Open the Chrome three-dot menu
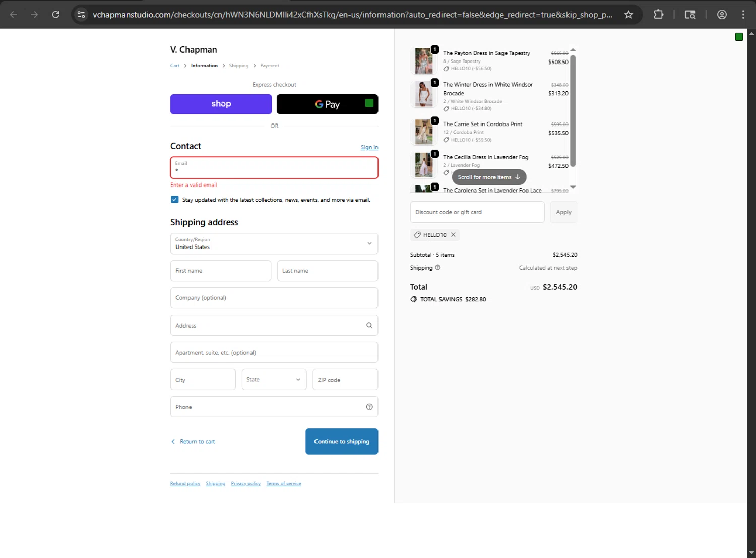 [743, 14]
